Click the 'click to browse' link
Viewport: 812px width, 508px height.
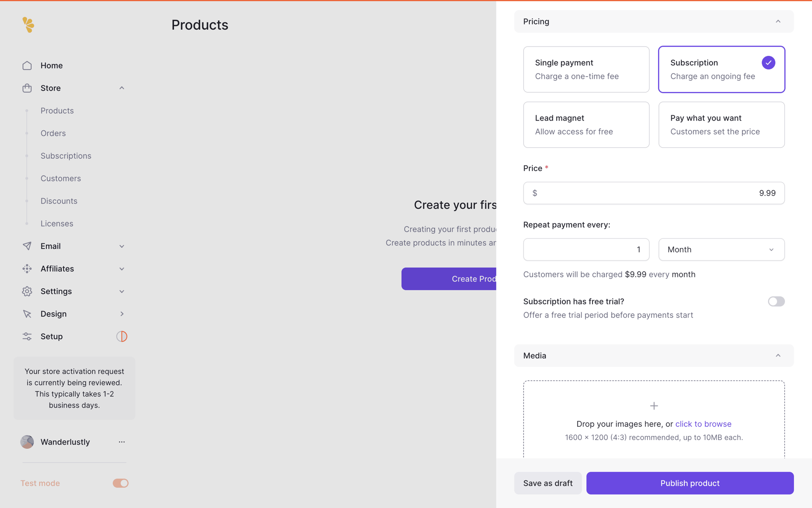703,424
